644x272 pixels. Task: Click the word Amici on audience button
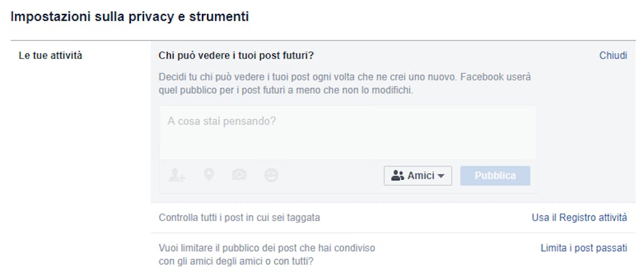pyautogui.click(x=421, y=176)
